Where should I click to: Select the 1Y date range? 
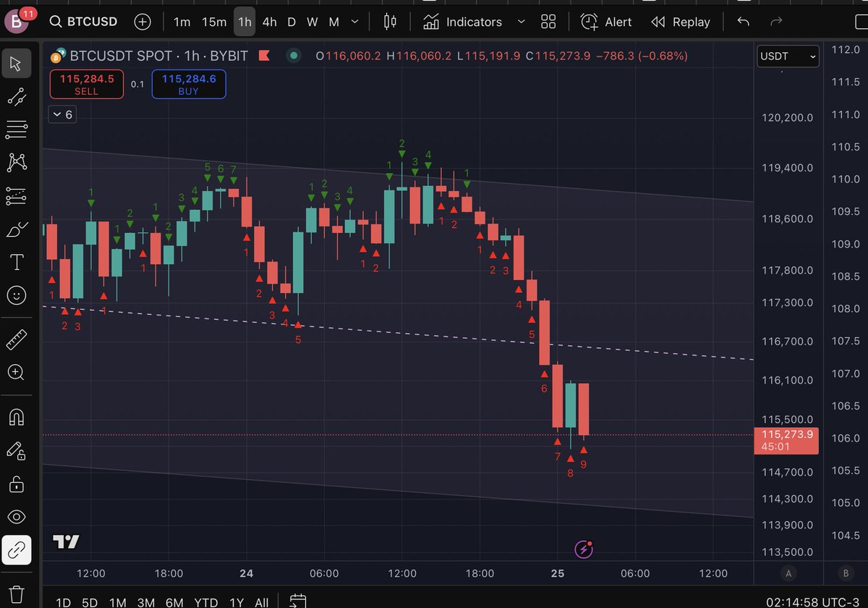click(x=237, y=602)
